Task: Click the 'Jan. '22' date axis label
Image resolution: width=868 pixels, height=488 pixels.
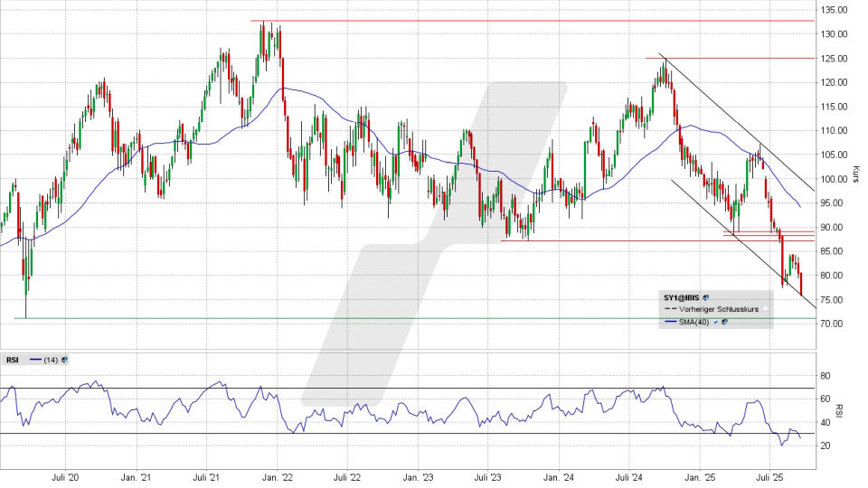Action: 279,475
